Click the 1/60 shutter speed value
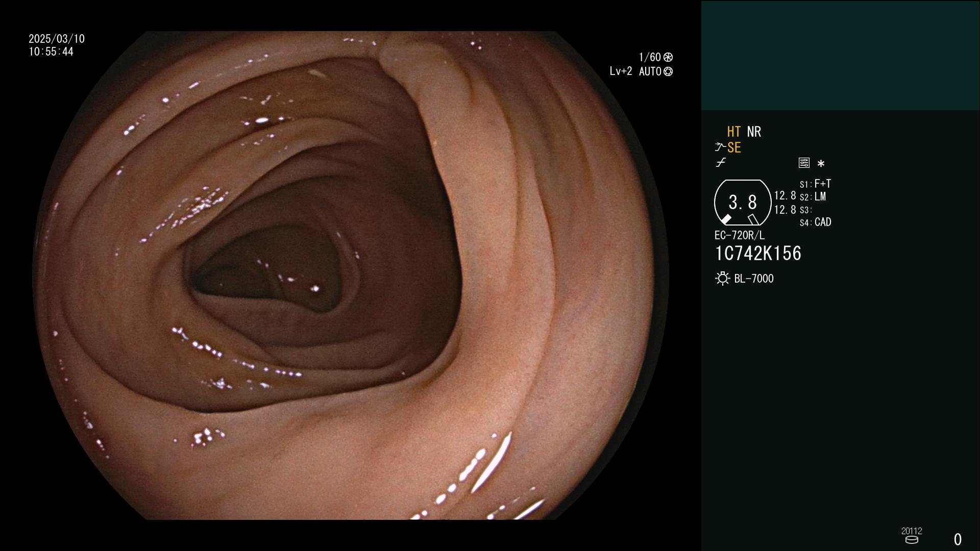Image resolution: width=980 pixels, height=551 pixels. click(x=650, y=57)
